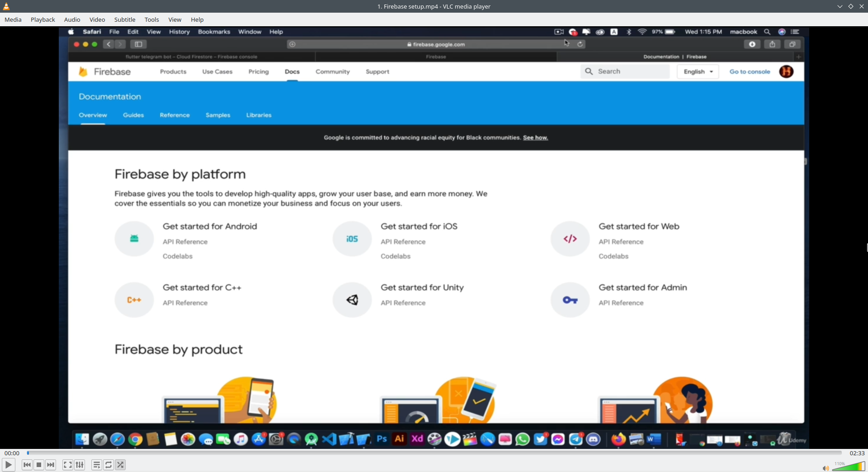Click the Unity platform icon

pyautogui.click(x=352, y=300)
